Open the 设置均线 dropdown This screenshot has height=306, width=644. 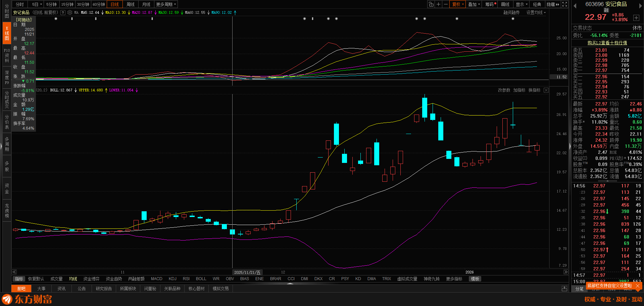click(536, 12)
